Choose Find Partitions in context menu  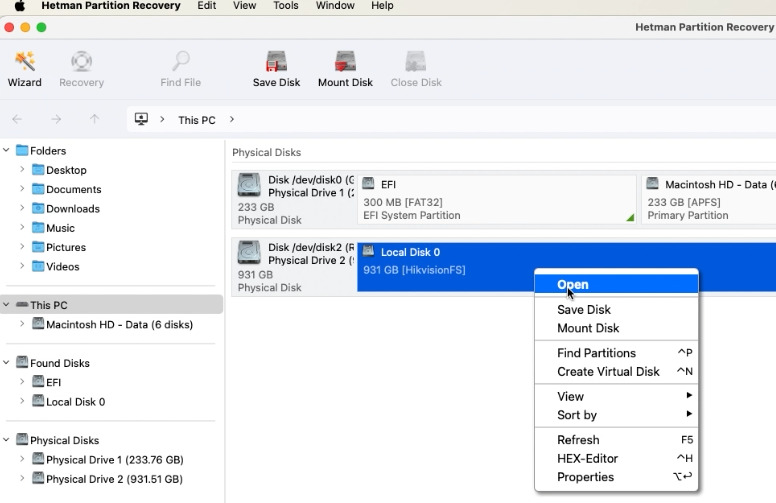616,353
